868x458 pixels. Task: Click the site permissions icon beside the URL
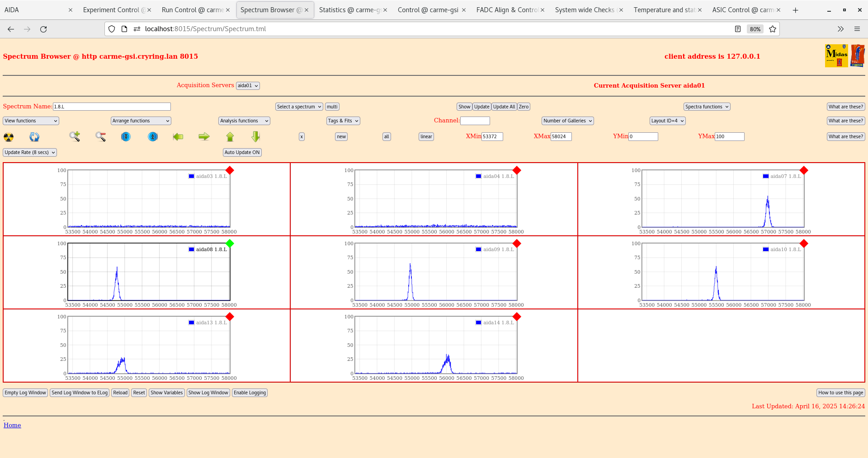coord(137,29)
